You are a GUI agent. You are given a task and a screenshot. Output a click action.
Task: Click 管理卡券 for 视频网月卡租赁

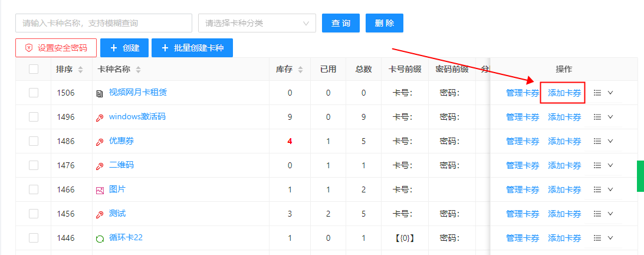[x=523, y=93]
